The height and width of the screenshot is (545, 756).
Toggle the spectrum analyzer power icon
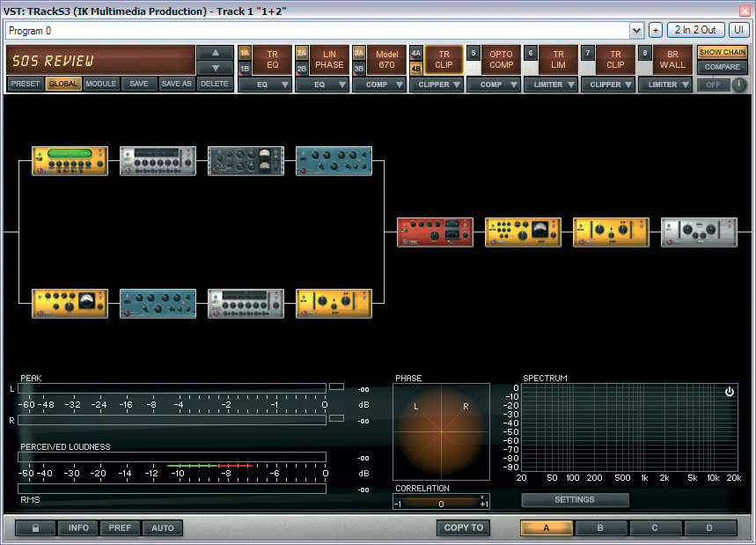click(x=730, y=392)
